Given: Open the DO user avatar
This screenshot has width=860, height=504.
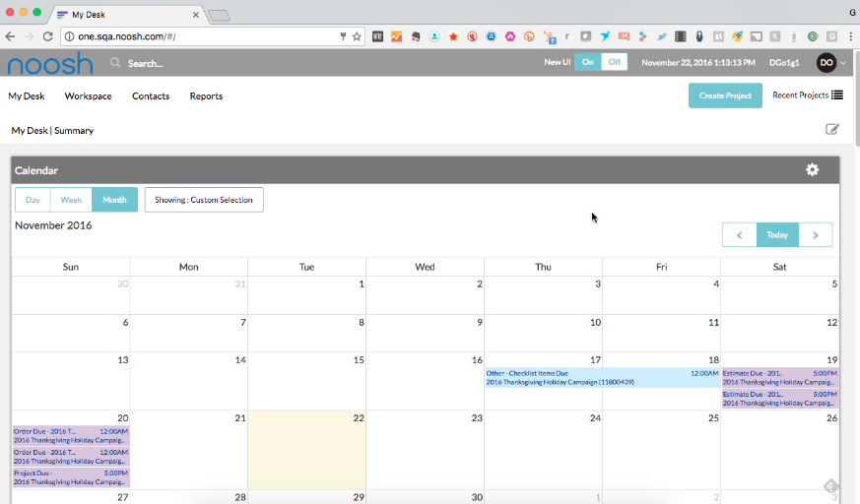Looking at the screenshot, I should [827, 62].
